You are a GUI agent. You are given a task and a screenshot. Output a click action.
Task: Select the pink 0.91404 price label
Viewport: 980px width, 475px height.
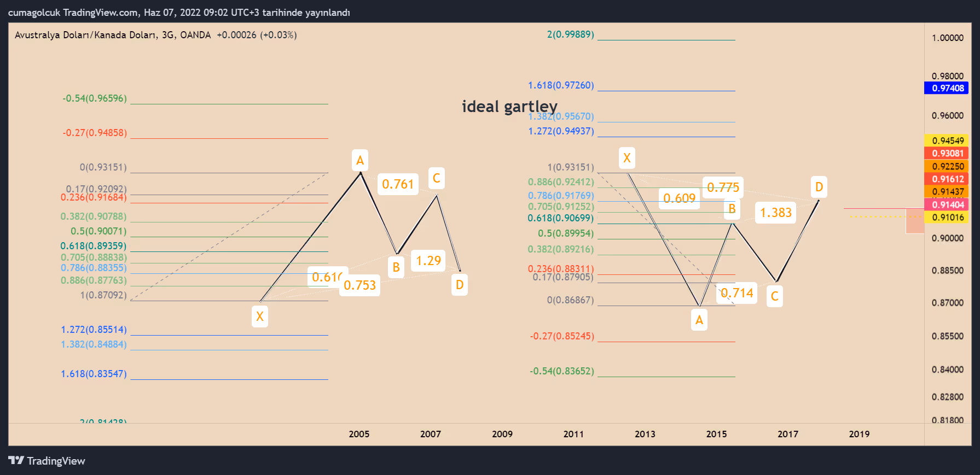pos(946,204)
